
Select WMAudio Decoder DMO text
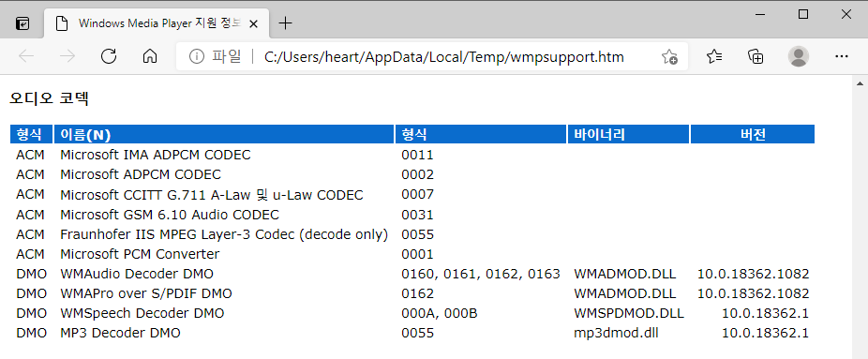(x=137, y=274)
